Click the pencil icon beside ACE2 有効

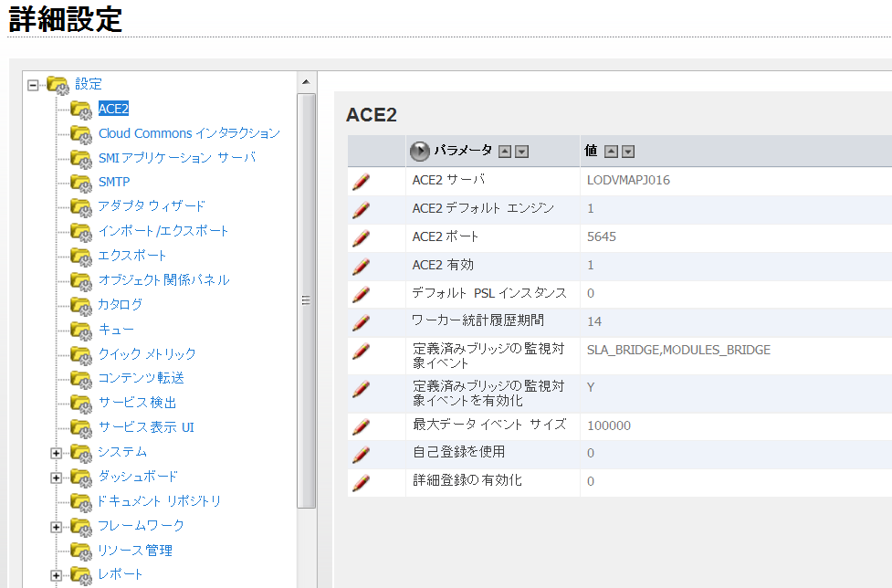click(361, 266)
